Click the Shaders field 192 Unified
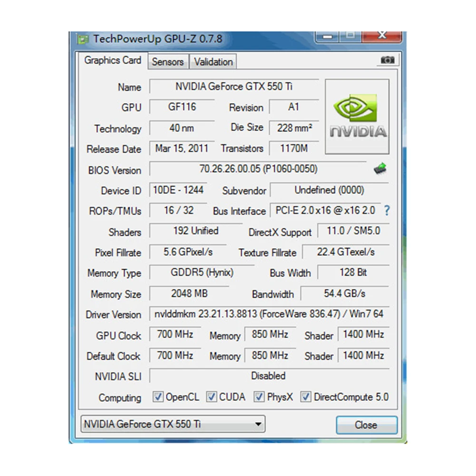The height and width of the screenshot is (476, 476). 196,231
